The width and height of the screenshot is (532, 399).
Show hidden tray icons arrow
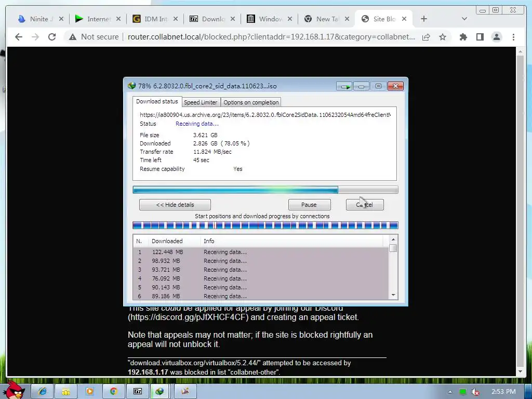[x=450, y=392]
